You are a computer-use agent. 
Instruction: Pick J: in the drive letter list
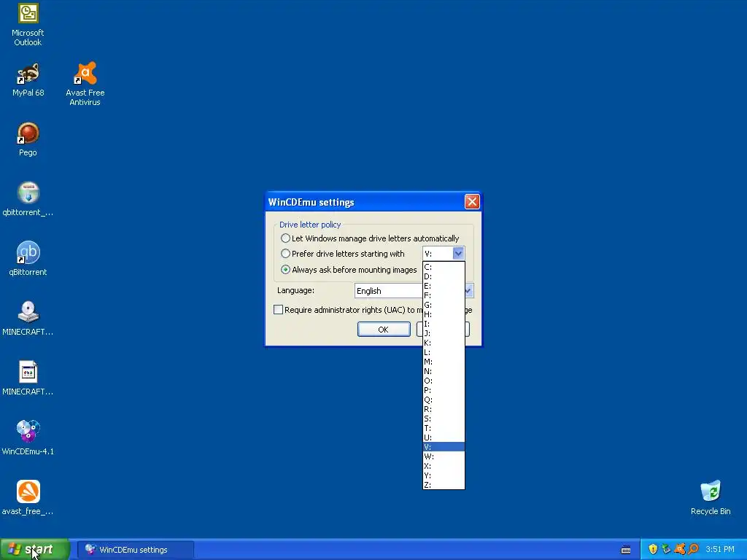click(444, 333)
